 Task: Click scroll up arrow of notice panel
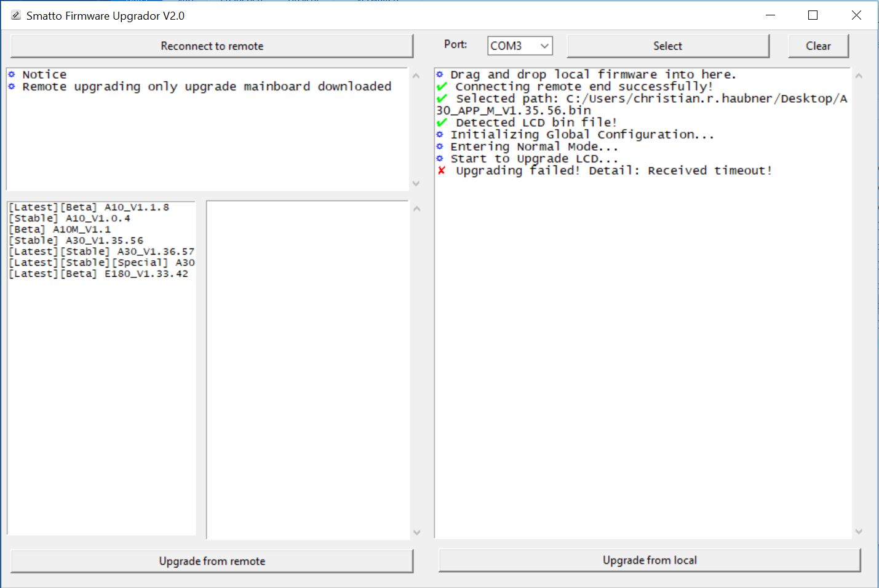(416, 76)
